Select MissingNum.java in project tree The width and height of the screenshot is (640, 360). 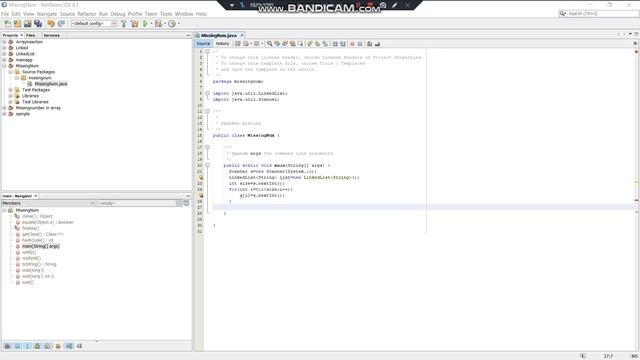coord(51,84)
